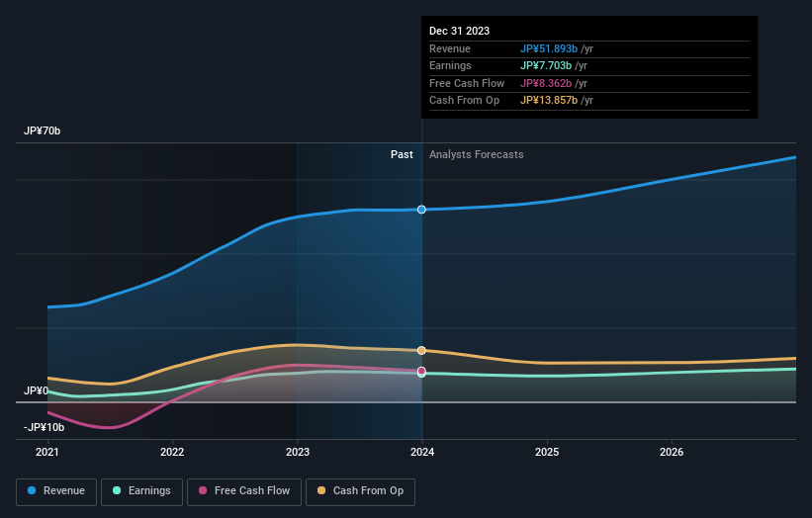The image size is (812, 518).
Task: Click the pink Free Cash Flow data point
Action: (421, 371)
